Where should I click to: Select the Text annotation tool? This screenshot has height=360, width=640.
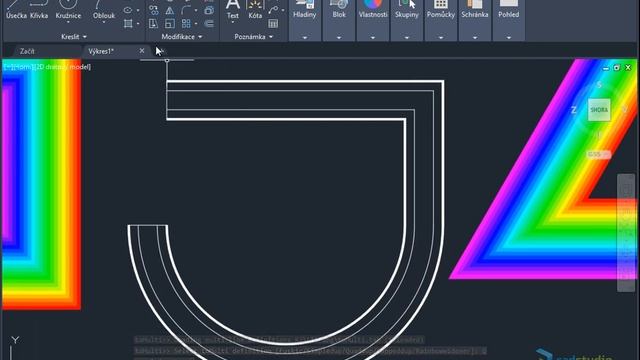pyautogui.click(x=233, y=10)
